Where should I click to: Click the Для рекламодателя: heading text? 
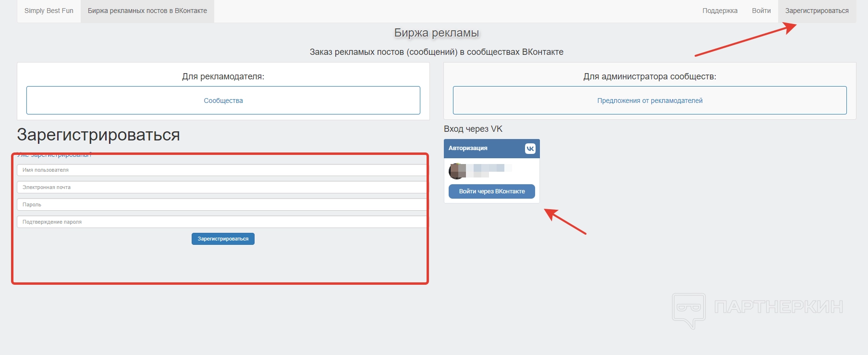click(x=223, y=76)
